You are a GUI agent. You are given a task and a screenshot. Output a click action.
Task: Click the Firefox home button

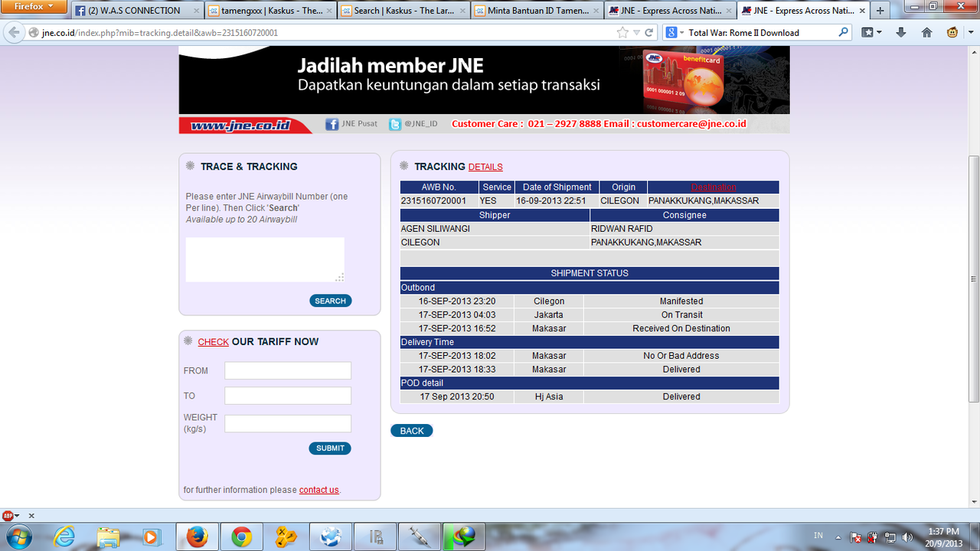pos(926,32)
